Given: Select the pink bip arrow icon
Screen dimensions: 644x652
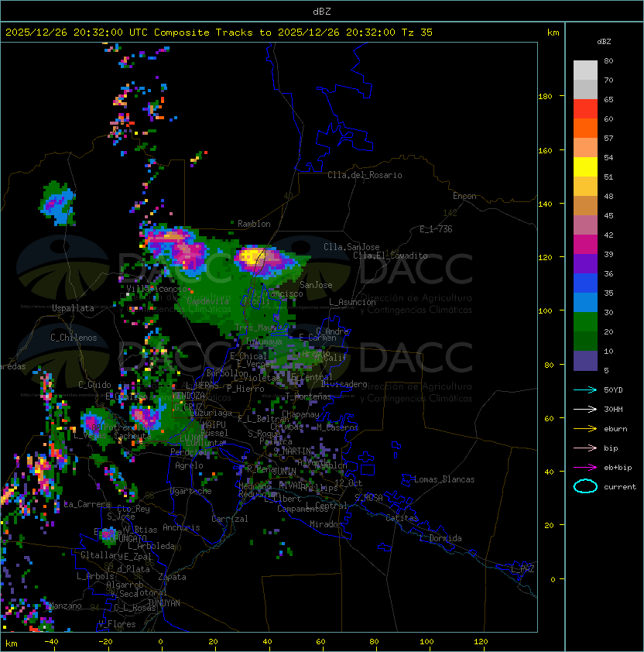Looking at the screenshot, I should (x=585, y=448).
